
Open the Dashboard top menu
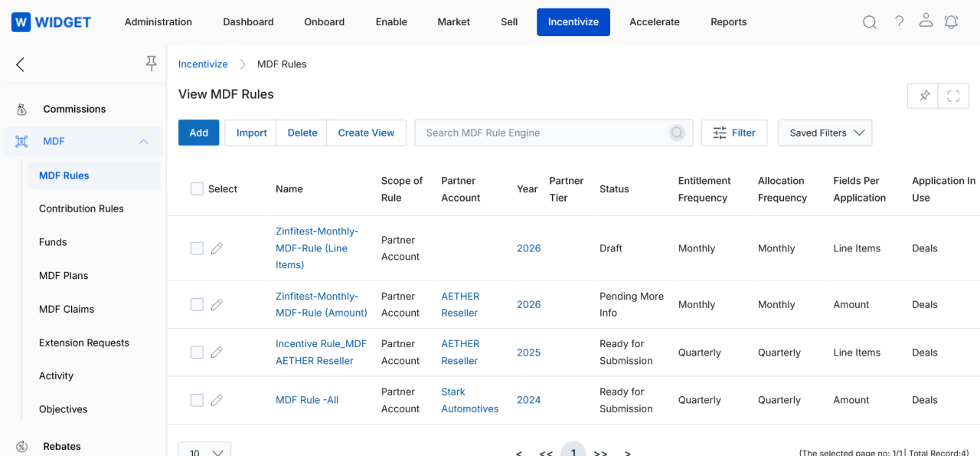pyautogui.click(x=248, y=22)
